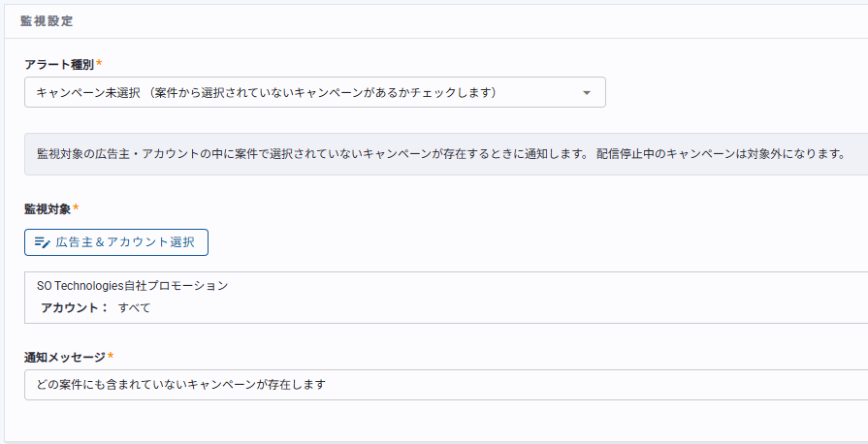Click the required asterisk beside アラート種別

point(99,64)
